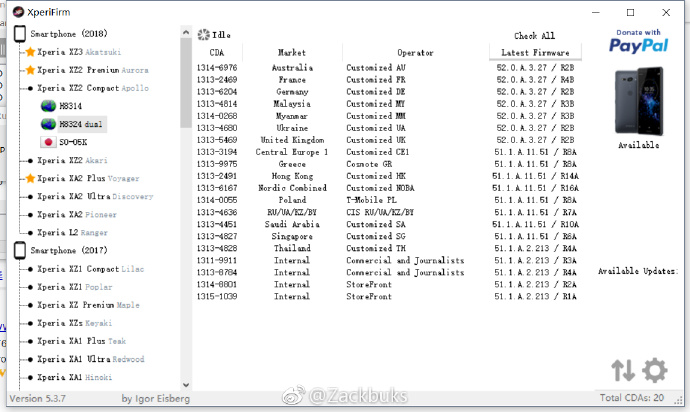Select the Thailand market row
690x412 pixels.
click(386, 248)
